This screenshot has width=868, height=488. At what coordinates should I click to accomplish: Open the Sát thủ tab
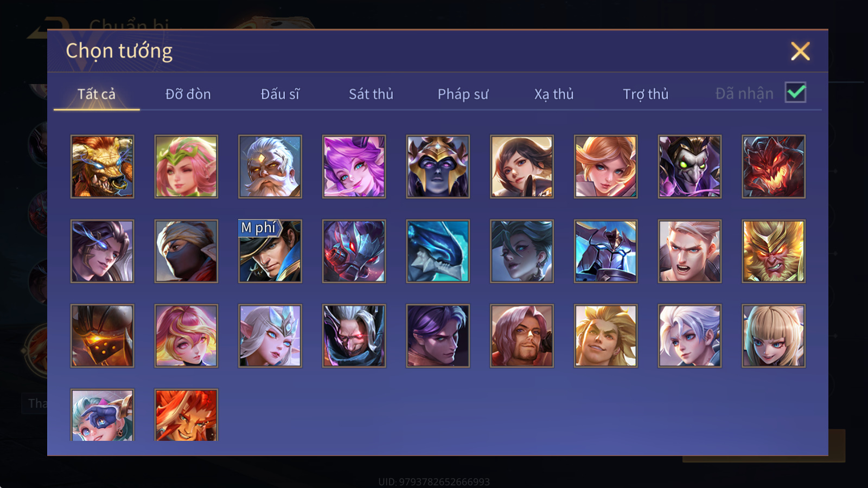[371, 94]
